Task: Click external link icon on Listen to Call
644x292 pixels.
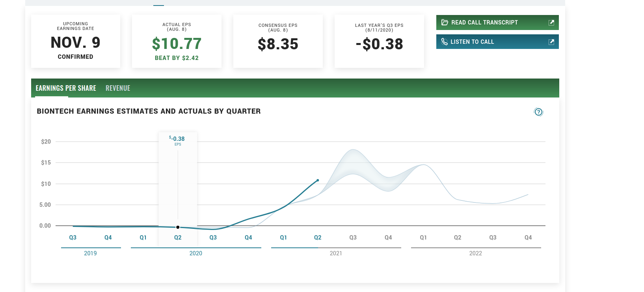Action: tap(551, 42)
